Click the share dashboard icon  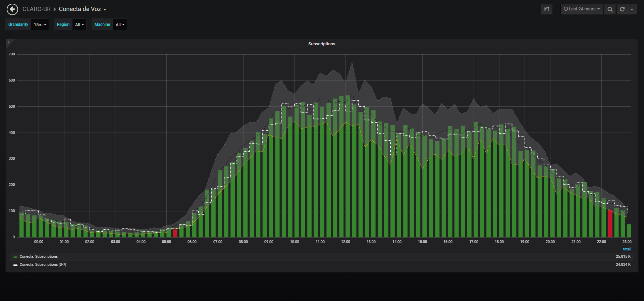(x=547, y=9)
